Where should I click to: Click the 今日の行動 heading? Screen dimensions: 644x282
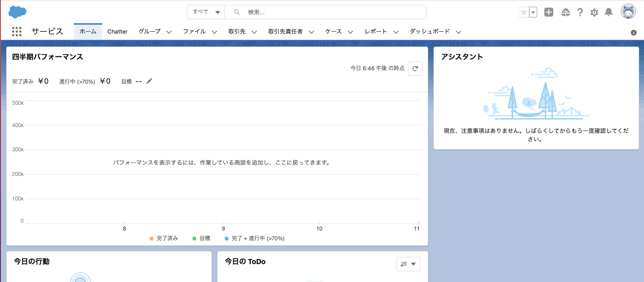[x=32, y=261]
